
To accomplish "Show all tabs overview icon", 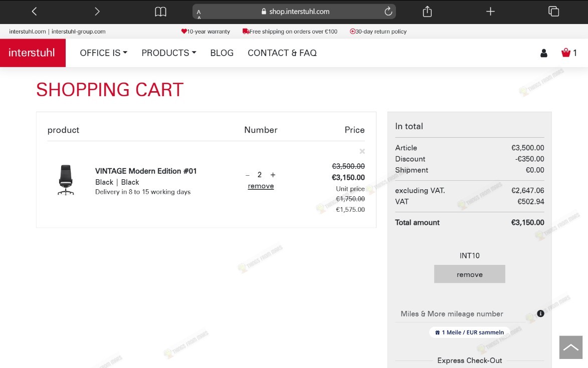I will [x=553, y=12].
